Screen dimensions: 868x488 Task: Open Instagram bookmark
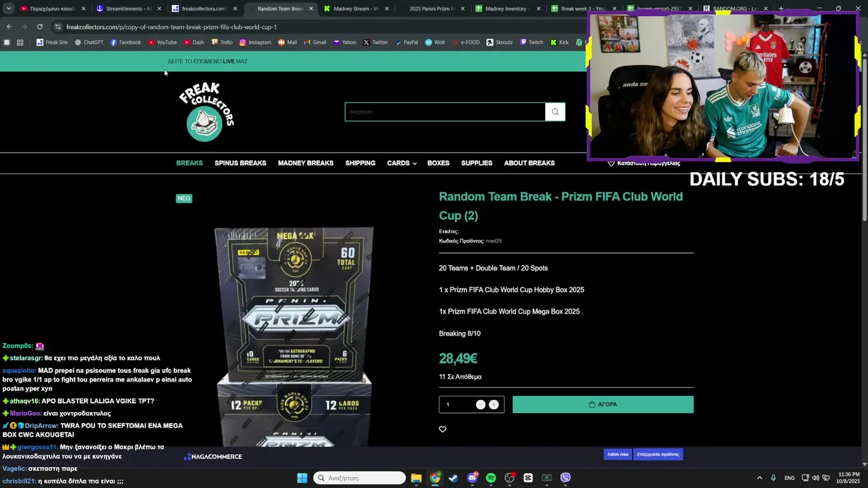click(x=255, y=42)
